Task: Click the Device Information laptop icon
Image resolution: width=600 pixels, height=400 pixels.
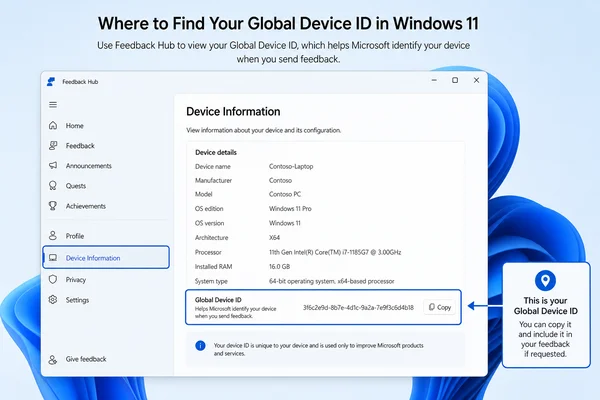Action: point(53,258)
